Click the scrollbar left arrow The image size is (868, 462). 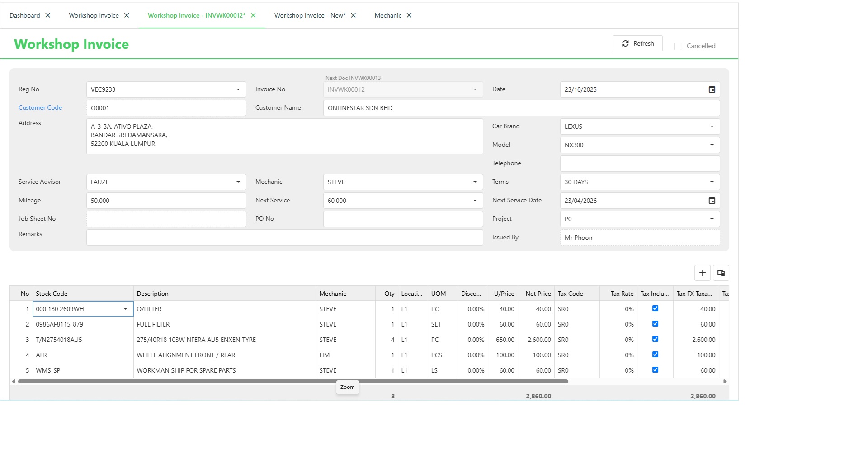coord(14,382)
